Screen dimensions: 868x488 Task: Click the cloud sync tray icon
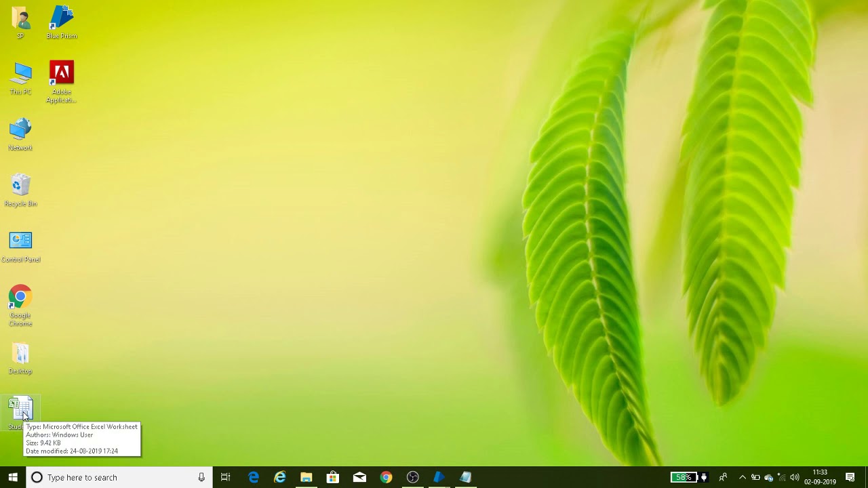(768, 477)
